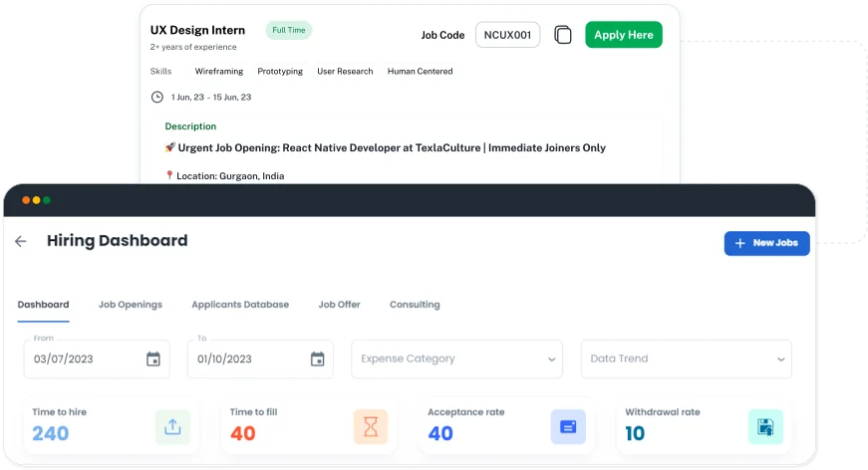
Task: Click the Acceptance rate value 40
Action: [x=440, y=433]
